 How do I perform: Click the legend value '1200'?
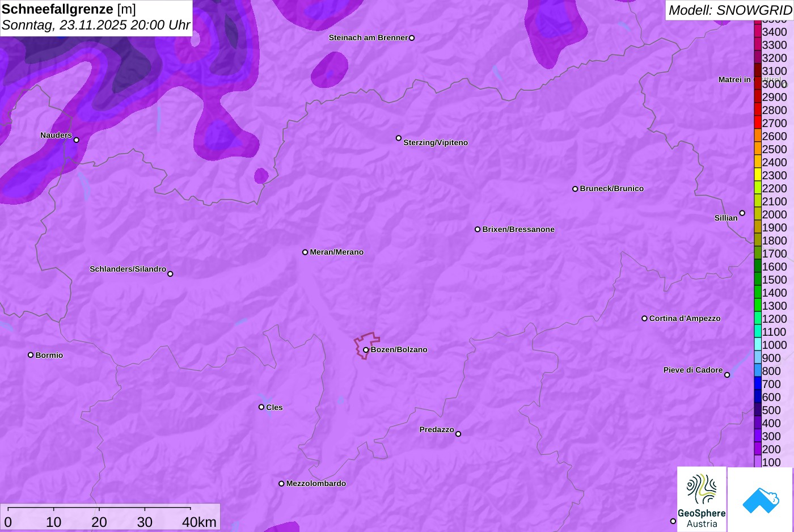(x=774, y=319)
